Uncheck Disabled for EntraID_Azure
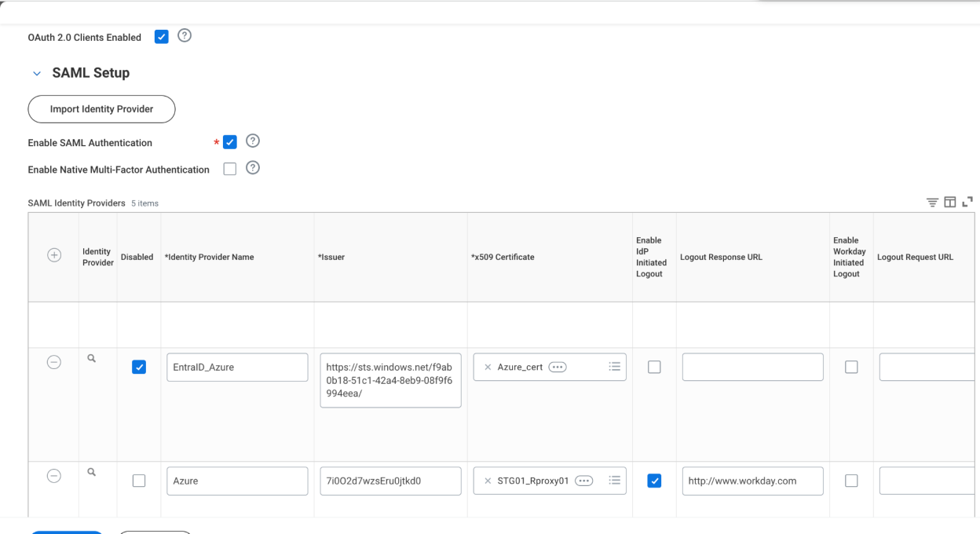Image resolution: width=980 pixels, height=534 pixels. pos(138,367)
